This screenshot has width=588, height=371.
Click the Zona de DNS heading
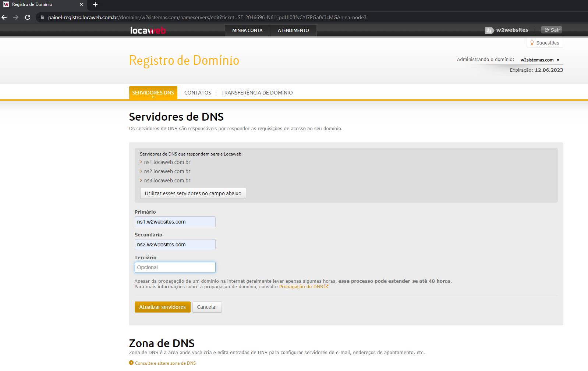click(162, 343)
